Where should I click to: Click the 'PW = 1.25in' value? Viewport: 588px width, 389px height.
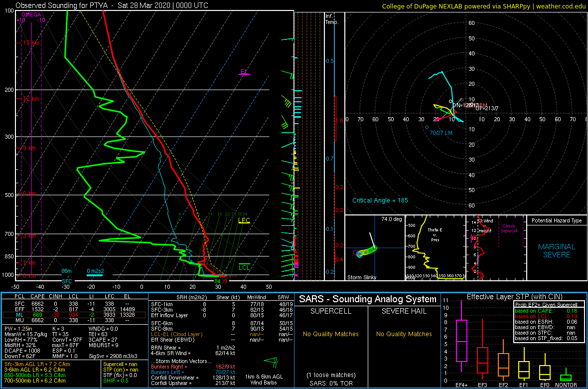pyautogui.click(x=18, y=329)
